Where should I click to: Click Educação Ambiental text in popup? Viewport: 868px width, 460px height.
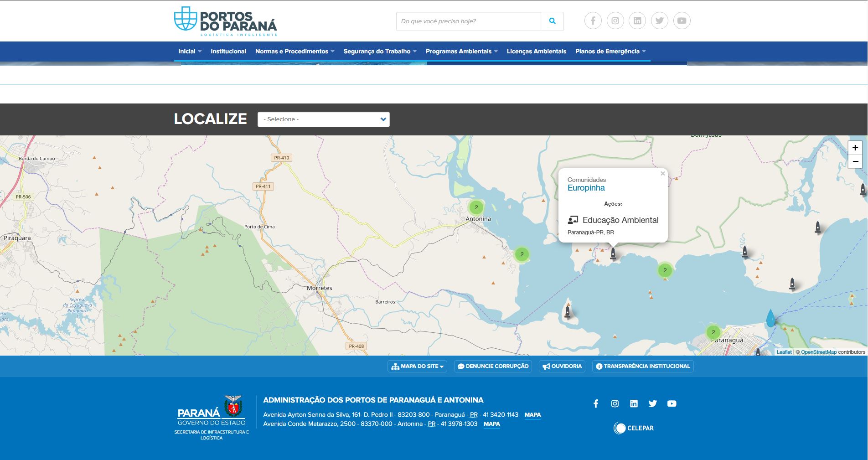tap(620, 220)
